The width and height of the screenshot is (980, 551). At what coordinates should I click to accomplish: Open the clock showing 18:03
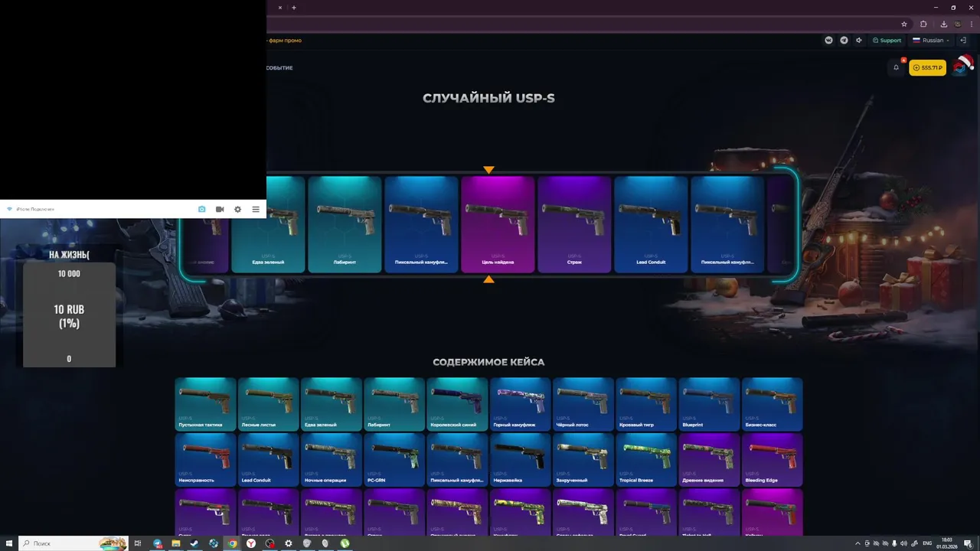pyautogui.click(x=947, y=540)
